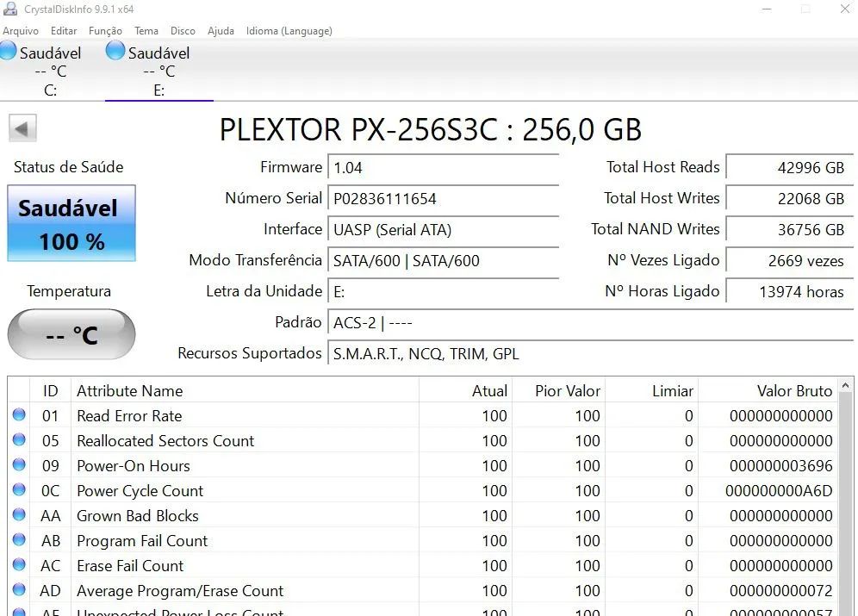Click the Status de Saúde label
The width and height of the screenshot is (858, 616).
68,167
